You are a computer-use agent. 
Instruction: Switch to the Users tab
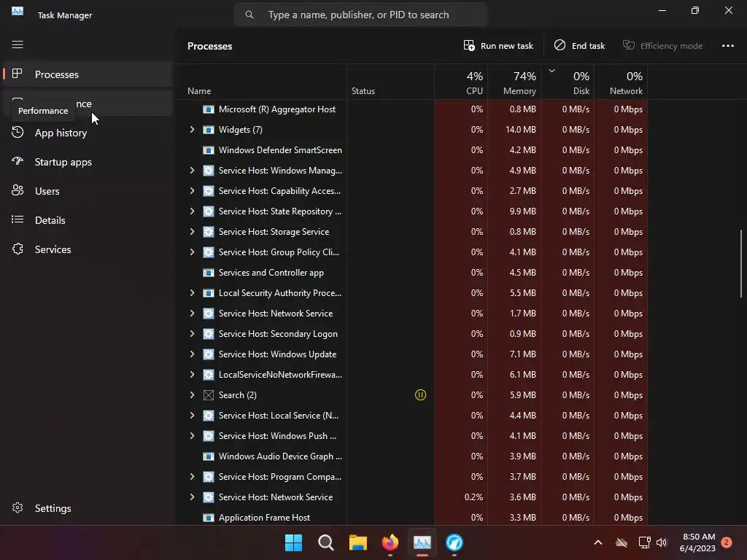click(88, 191)
